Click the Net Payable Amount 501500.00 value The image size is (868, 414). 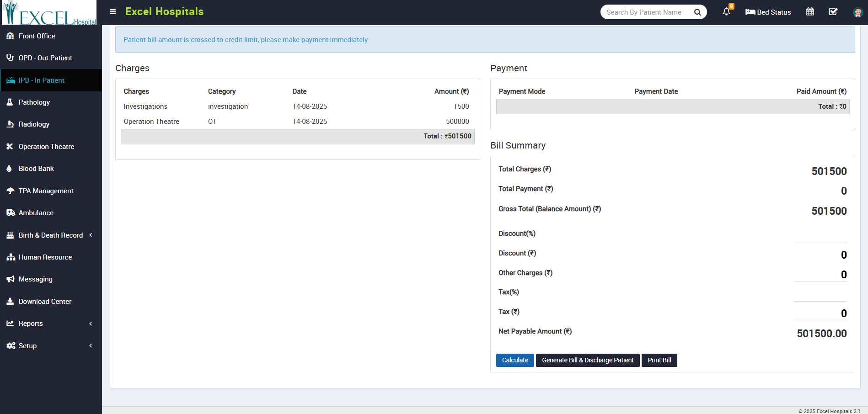821,334
